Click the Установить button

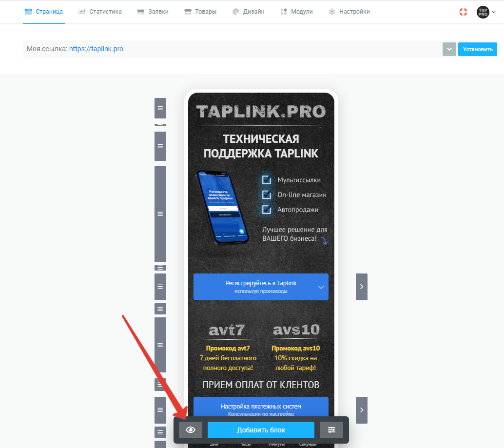point(477,49)
